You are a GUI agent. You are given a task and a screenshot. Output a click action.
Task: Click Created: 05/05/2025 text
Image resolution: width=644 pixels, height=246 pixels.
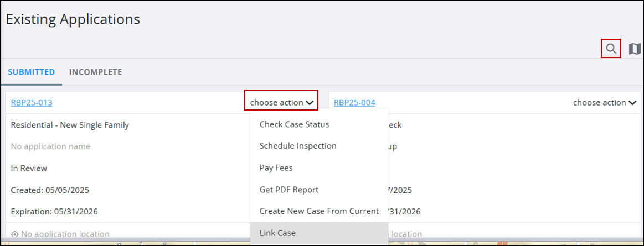pos(50,190)
